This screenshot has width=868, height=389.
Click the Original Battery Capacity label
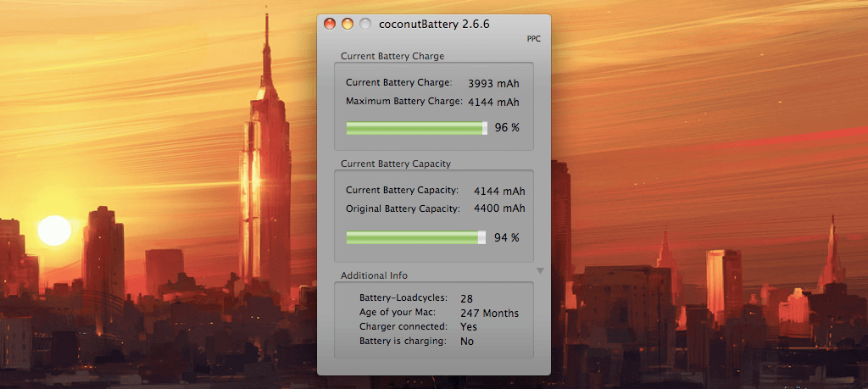403,208
